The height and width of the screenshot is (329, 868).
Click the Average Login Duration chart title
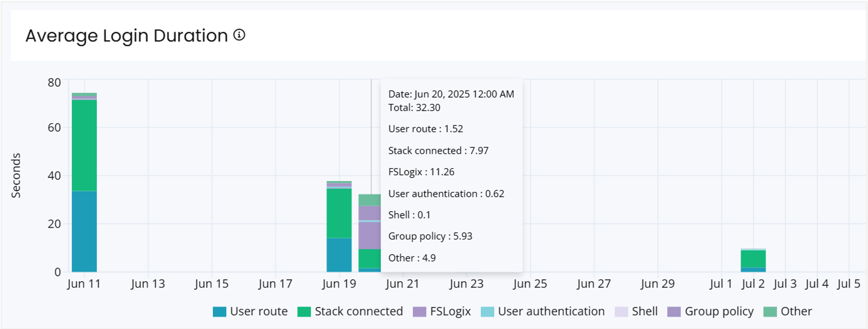click(127, 36)
